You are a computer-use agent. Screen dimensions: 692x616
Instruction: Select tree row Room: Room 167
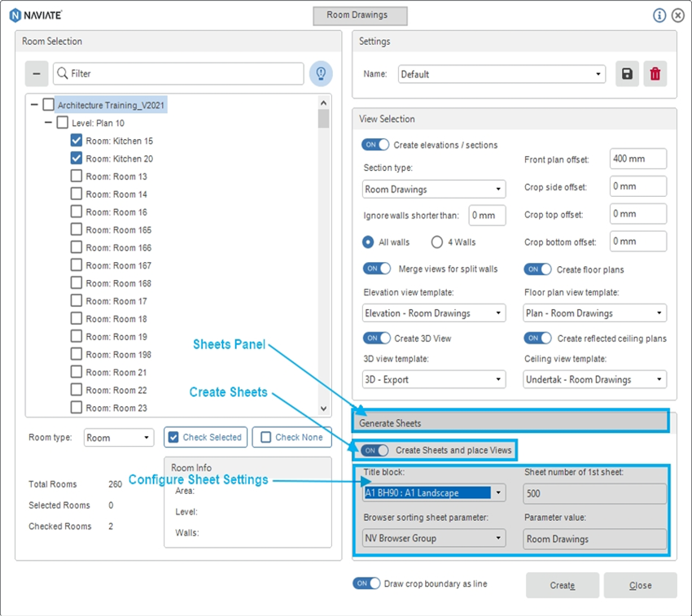tap(119, 265)
